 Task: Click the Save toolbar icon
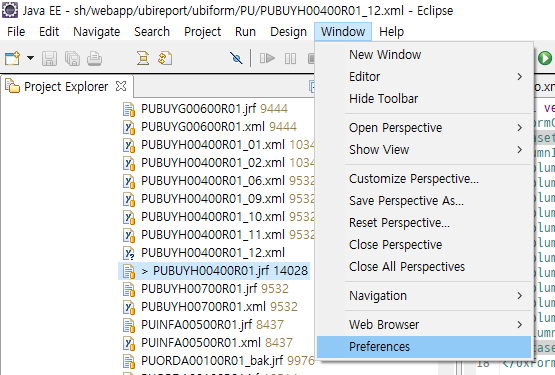point(49,58)
